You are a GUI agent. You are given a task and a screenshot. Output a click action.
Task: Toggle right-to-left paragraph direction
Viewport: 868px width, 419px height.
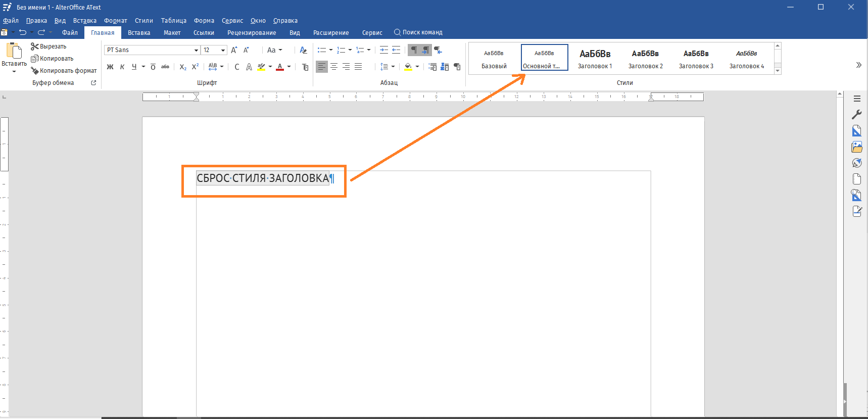click(438, 50)
